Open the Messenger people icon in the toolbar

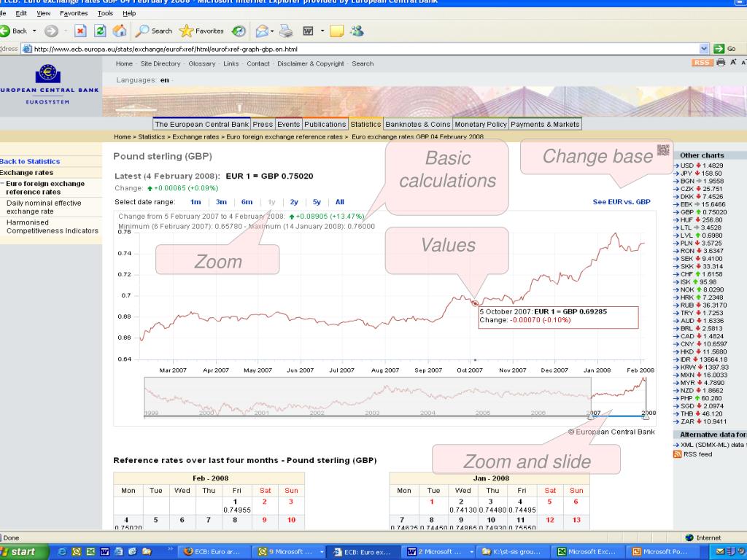pos(356,31)
